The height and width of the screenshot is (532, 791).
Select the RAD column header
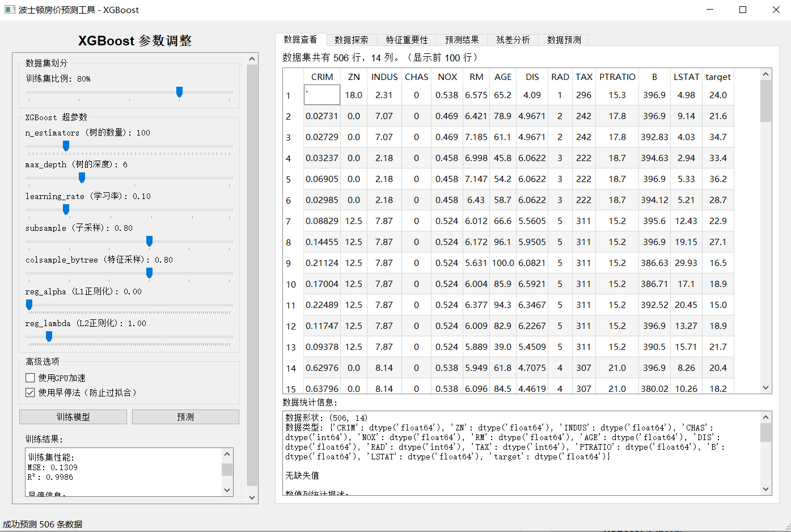tap(560, 77)
